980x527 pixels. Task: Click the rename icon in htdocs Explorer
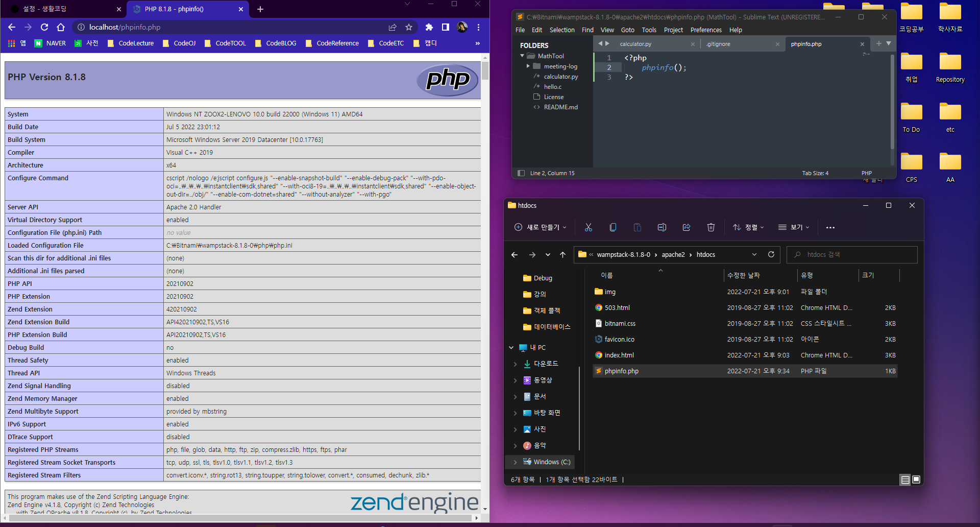pyautogui.click(x=662, y=227)
